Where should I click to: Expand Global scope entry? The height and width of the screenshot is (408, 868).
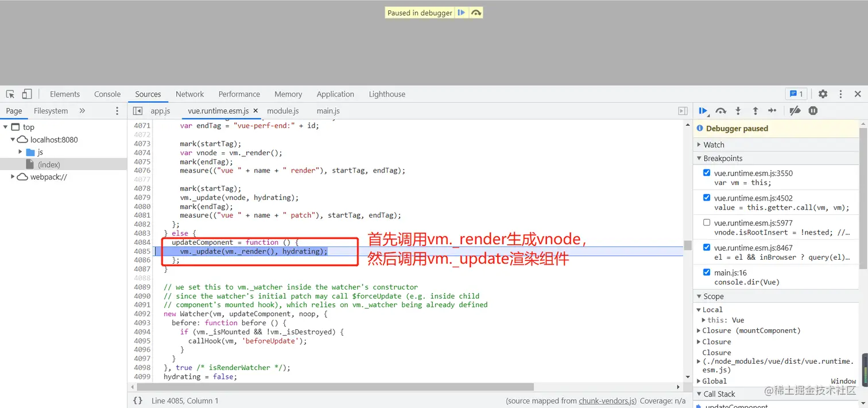[x=698, y=381]
